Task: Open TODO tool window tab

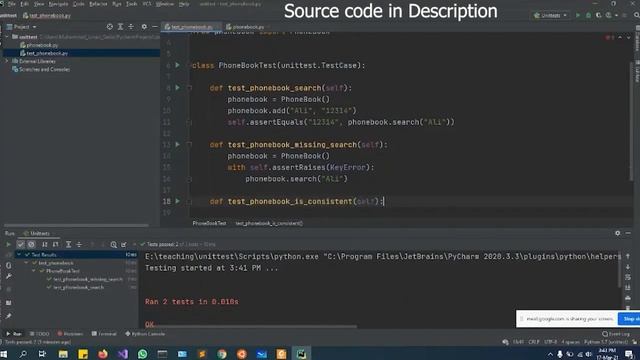Action: 39,333
